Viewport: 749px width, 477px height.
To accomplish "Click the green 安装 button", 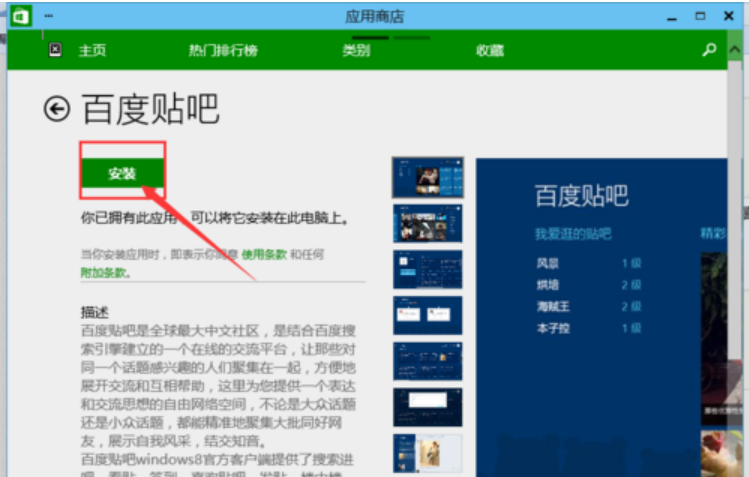I will click(x=122, y=173).
